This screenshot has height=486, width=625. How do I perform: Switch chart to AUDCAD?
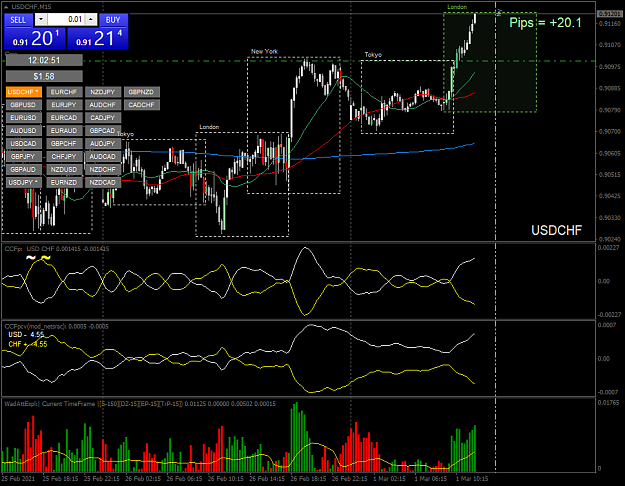point(103,157)
